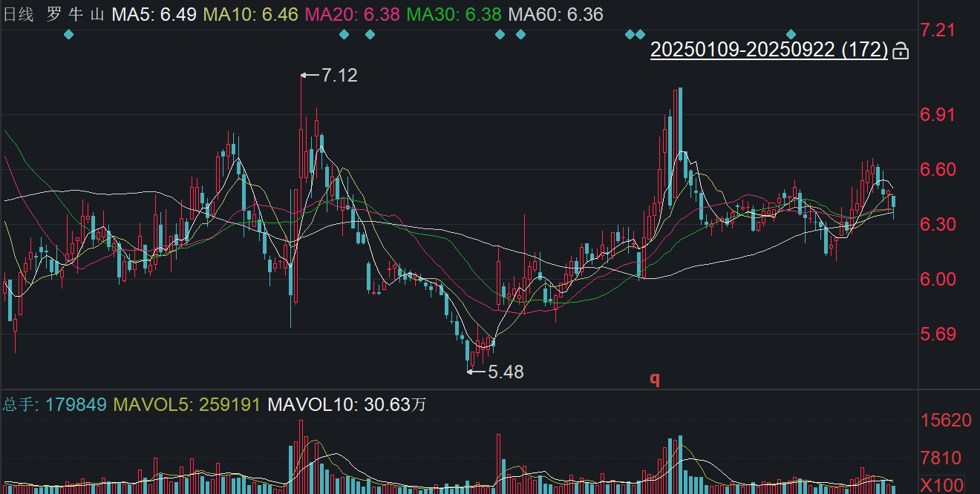Click the tallest red volume bar
Screen dimensions: 980x494
click(x=301, y=455)
